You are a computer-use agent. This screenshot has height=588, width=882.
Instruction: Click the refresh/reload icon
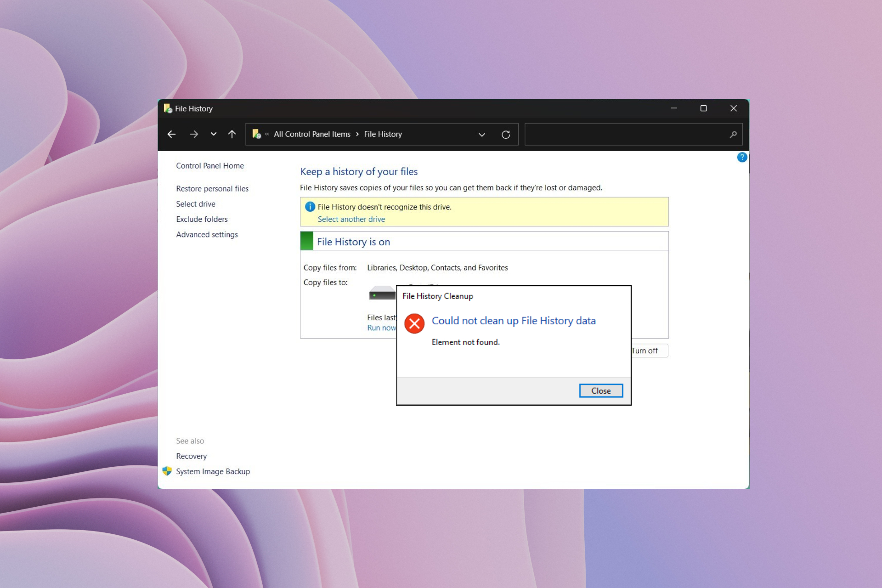click(505, 134)
